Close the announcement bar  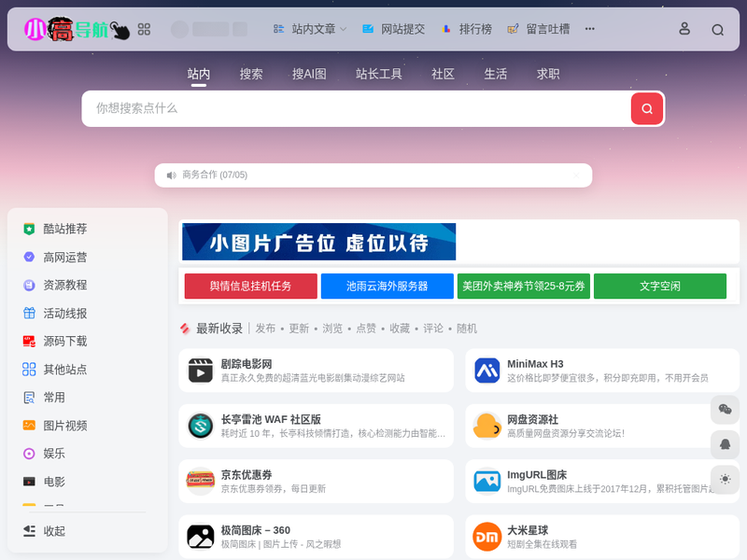tap(576, 175)
